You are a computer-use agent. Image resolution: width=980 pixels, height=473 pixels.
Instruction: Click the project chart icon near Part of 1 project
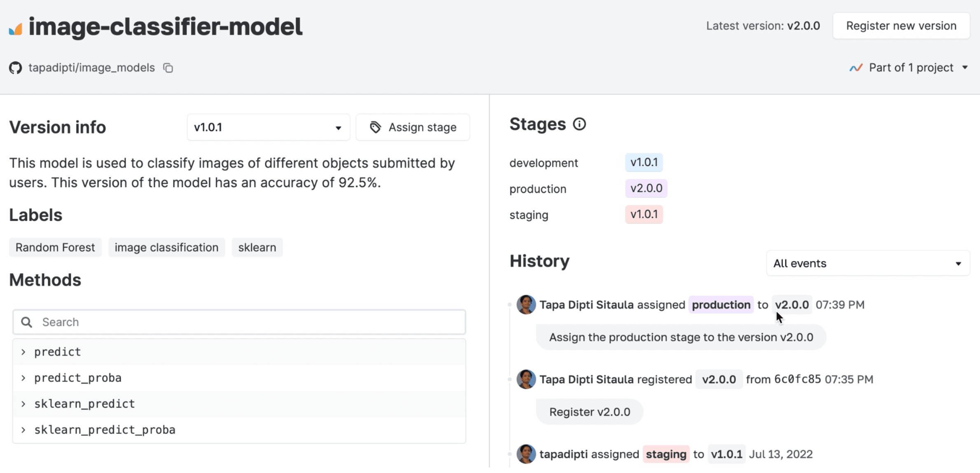[x=856, y=68]
